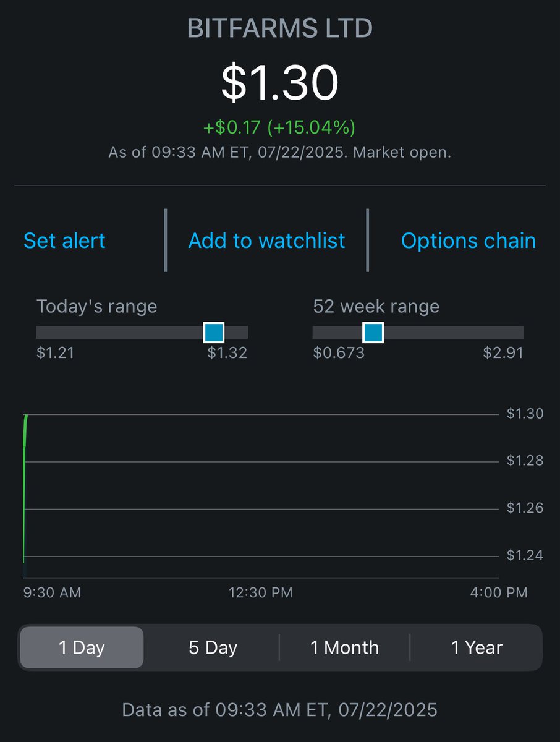Open the Options chain link
This screenshot has width=560, height=742.
[469, 241]
